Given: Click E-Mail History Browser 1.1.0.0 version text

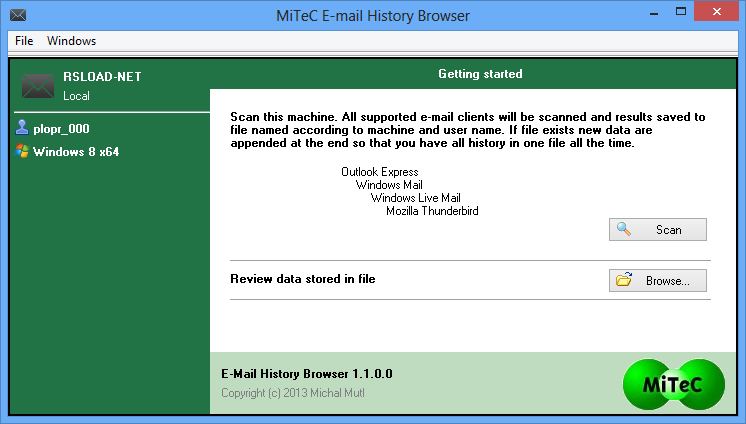Looking at the screenshot, I should pyautogui.click(x=307, y=374).
